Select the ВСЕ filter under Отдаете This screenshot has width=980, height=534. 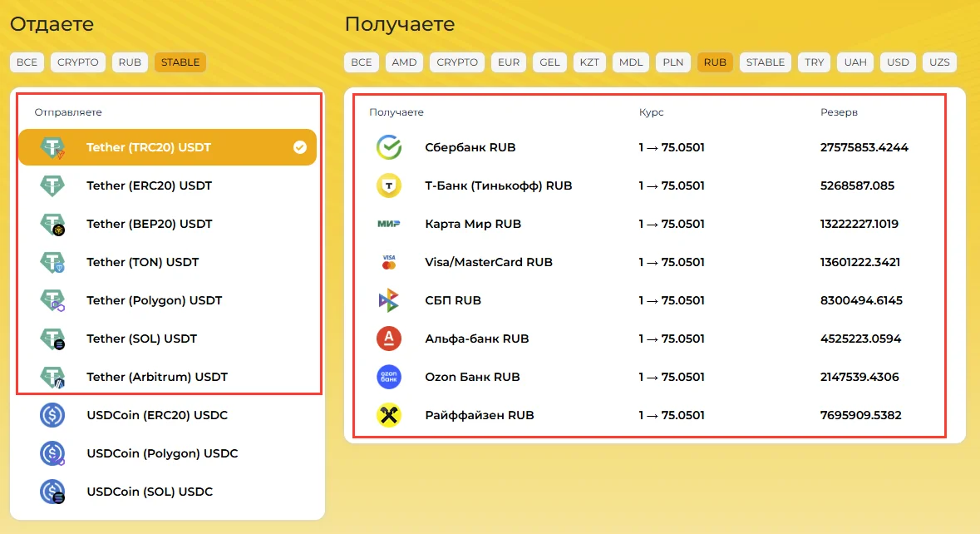pos(27,62)
